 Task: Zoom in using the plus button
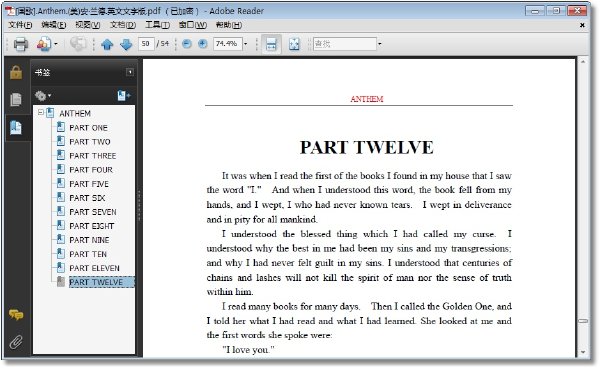coord(203,44)
